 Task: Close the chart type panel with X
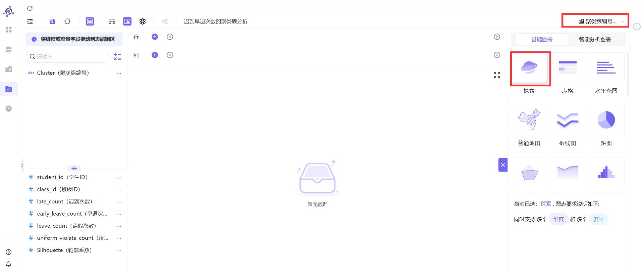point(503,165)
